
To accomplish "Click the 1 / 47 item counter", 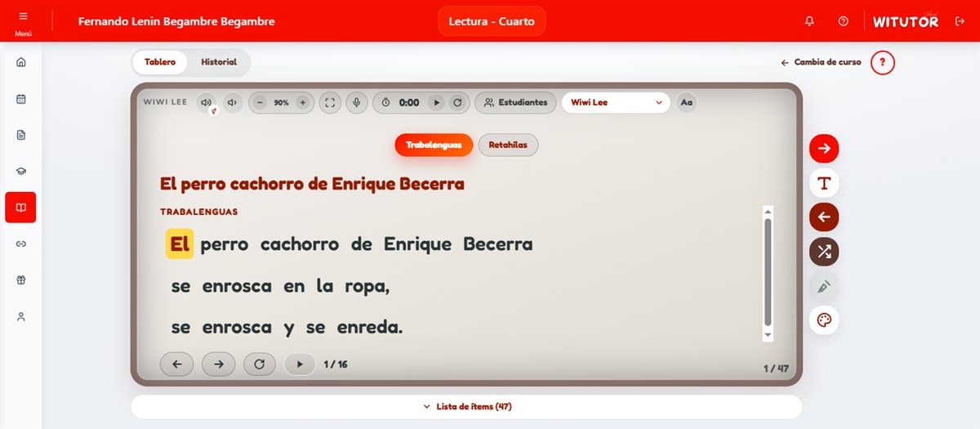I will click(776, 369).
